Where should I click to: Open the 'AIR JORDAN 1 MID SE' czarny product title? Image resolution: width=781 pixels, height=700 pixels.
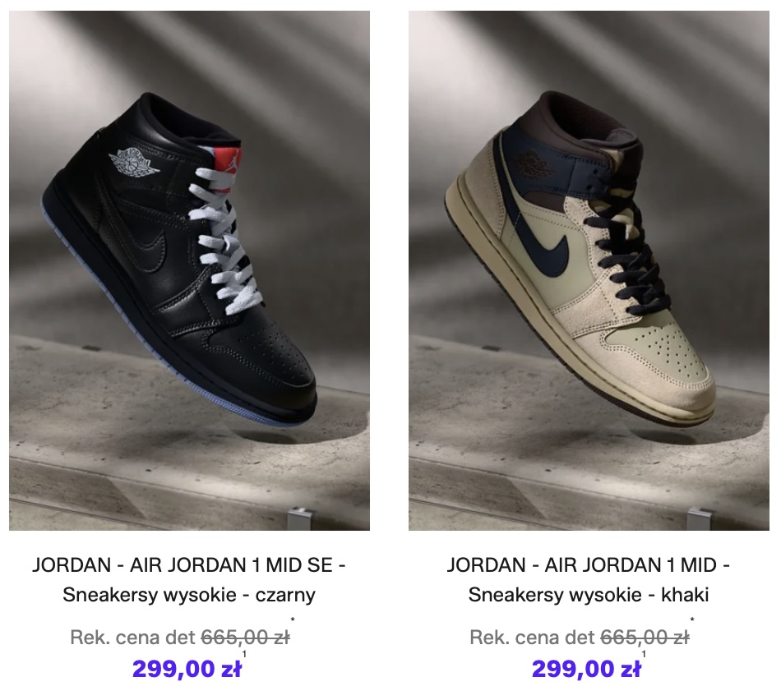pyautogui.click(x=189, y=579)
